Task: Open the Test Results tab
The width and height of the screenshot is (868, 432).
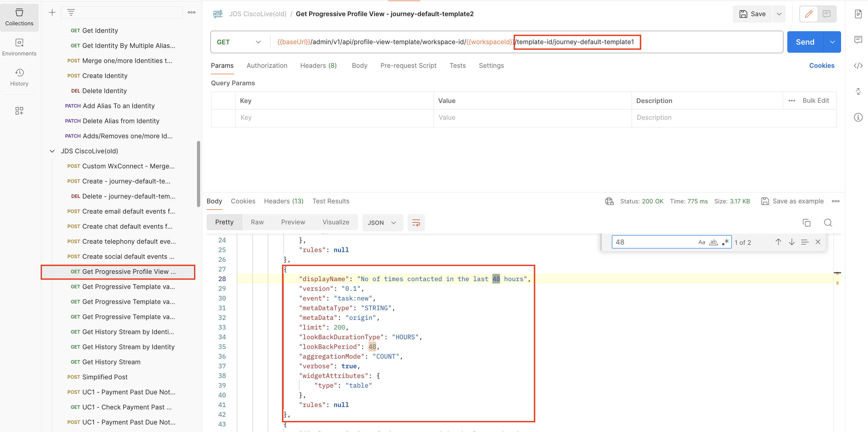Action: click(x=331, y=201)
